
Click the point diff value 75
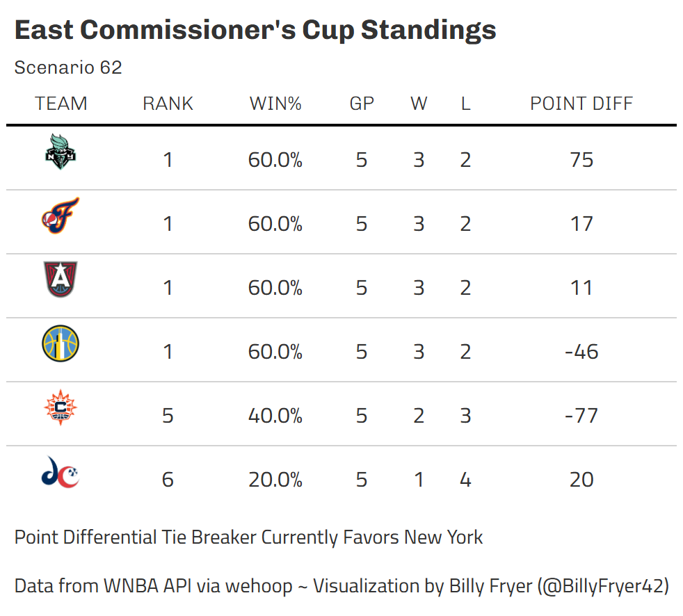click(581, 160)
